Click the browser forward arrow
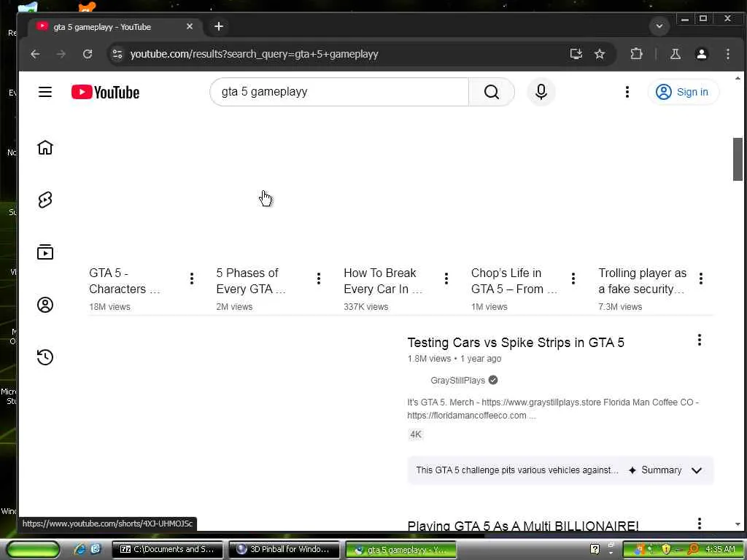This screenshot has height=560, width=747. click(61, 54)
